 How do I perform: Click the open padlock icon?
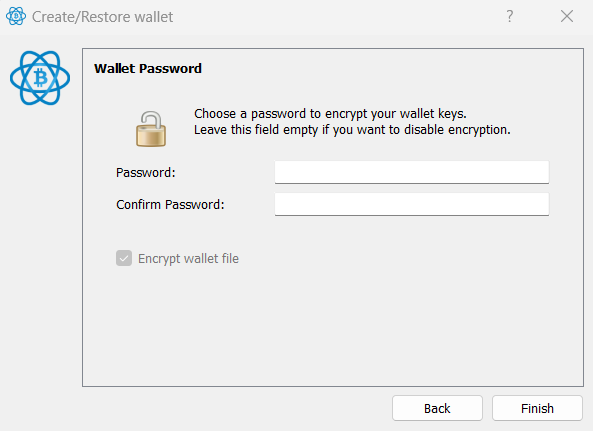[x=151, y=129]
